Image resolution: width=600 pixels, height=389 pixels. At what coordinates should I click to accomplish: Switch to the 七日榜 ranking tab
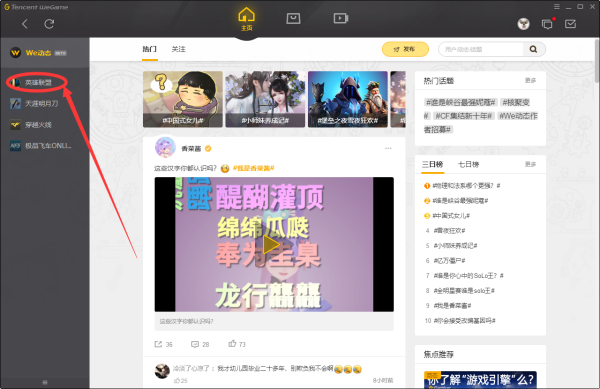468,165
